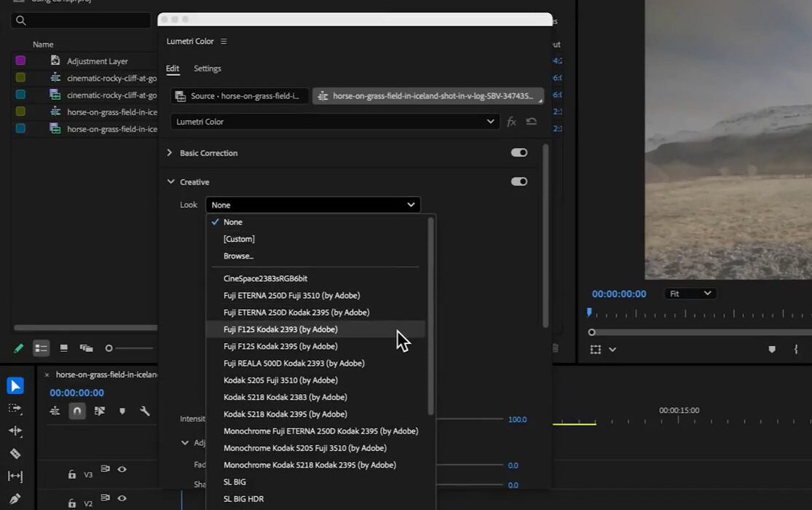812x510 pixels.
Task: Click the Program monitor zoom scroll handle
Action: pyautogui.click(x=592, y=332)
